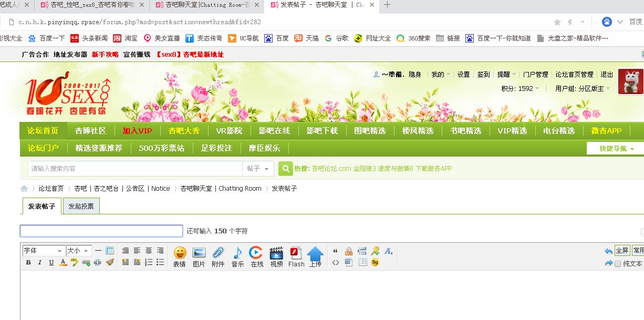Toggle bold text formatting
This screenshot has width=644, height=320.
[28, 262]
